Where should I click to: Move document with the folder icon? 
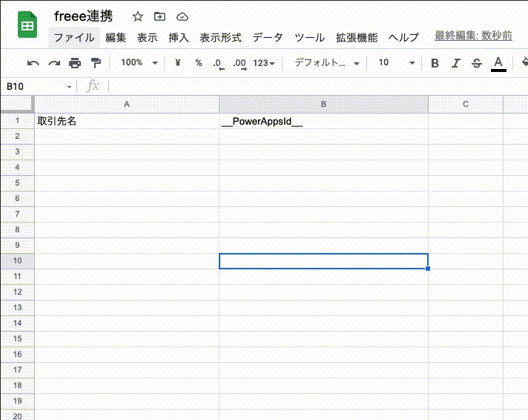coord(159,16)
